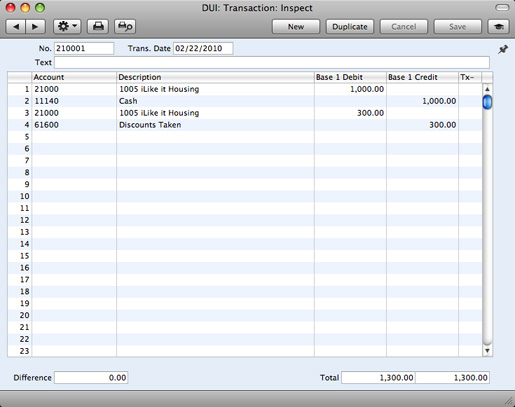The width and height of the screenshot is (515, 407).
Task: Click the empty Text input field
Action: click(x=272, y=62)
